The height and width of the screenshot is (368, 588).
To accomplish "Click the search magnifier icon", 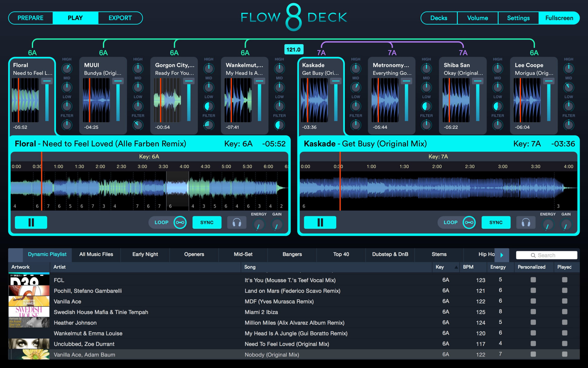I will (533, 255).
